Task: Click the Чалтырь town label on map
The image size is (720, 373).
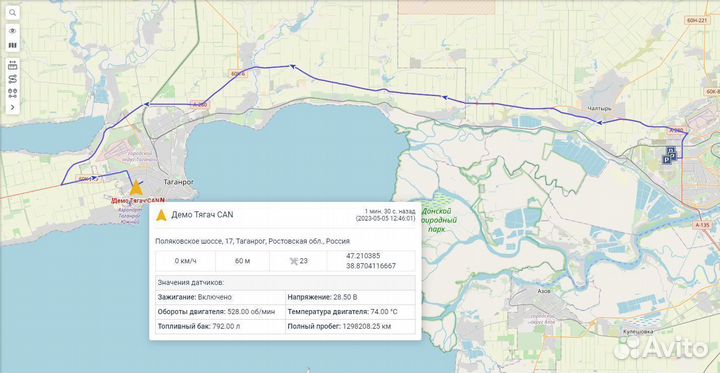Action: pos(600,108)
